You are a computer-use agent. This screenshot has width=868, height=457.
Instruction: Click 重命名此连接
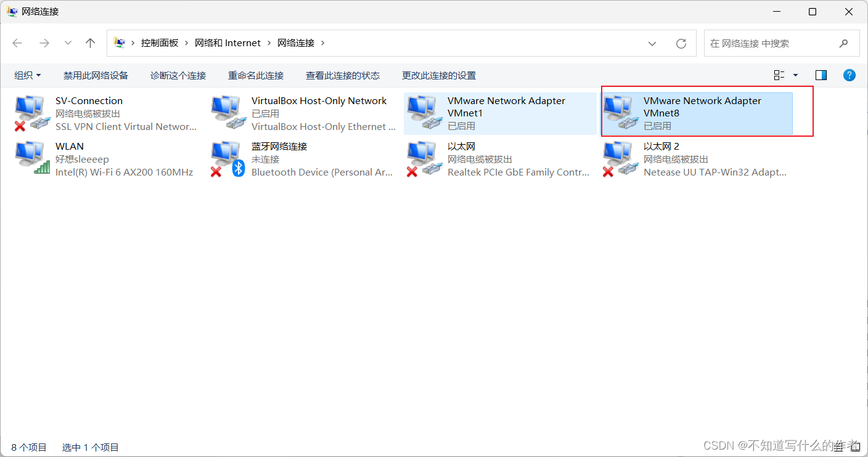coord(256,75)
